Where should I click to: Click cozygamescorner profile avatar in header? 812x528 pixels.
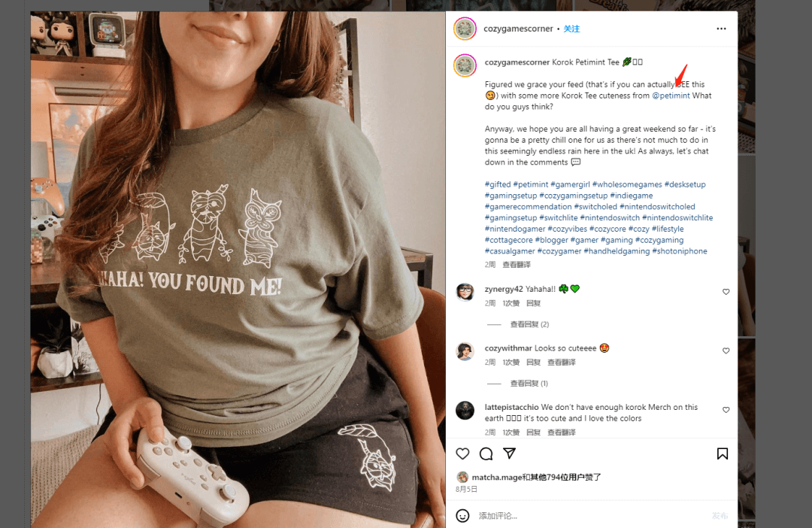(465, 29)
